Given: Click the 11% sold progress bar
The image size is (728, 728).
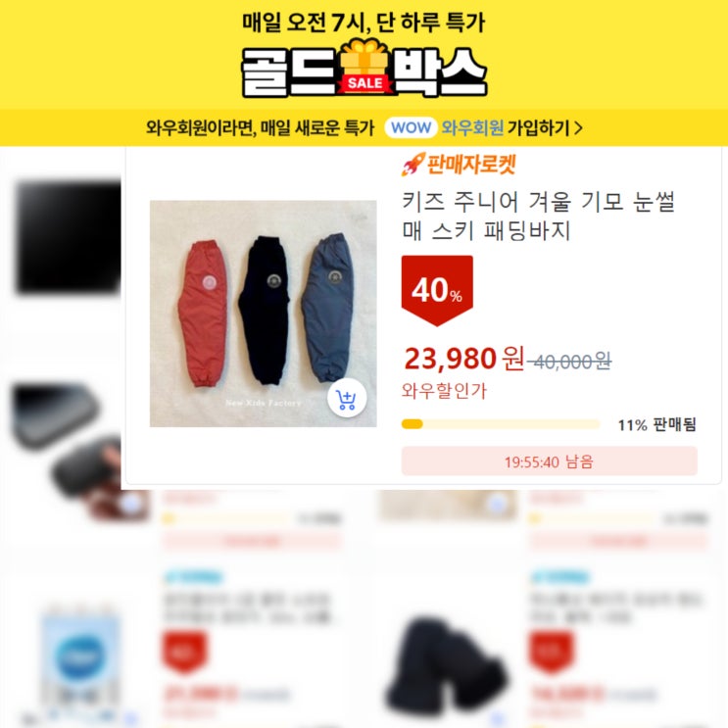Looking at the screenshot, I should click(501, 424).
